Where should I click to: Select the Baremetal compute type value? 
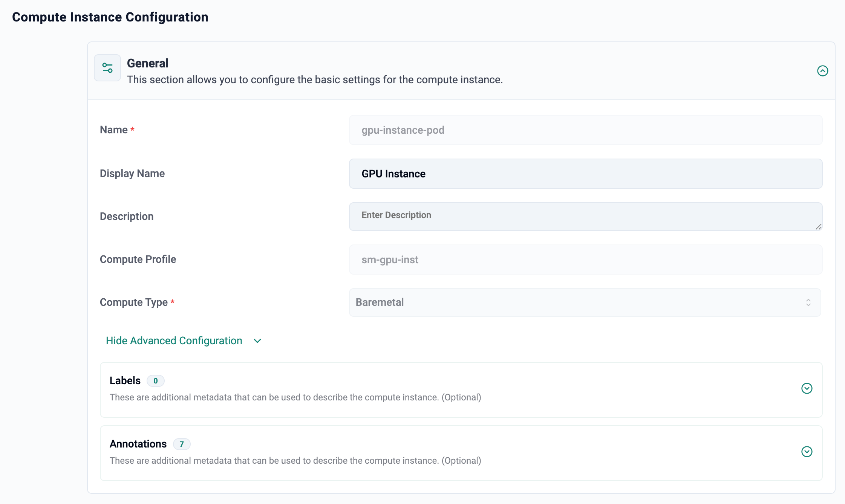tap(379, 302)
